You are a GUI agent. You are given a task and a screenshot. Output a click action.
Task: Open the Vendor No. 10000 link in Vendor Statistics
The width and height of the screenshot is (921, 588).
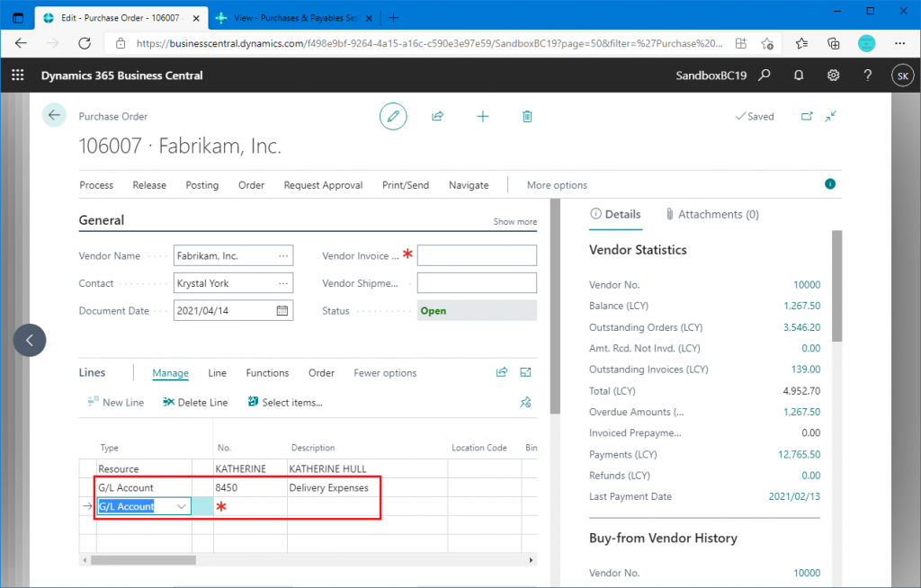coord(807,285)
